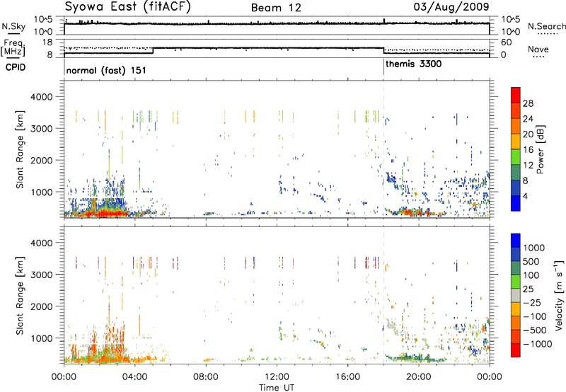Viewport: 566px width, 392px height.
Task: Click the 'Slant Range [km]' label of power panel
Action: (x=21, y=149)
